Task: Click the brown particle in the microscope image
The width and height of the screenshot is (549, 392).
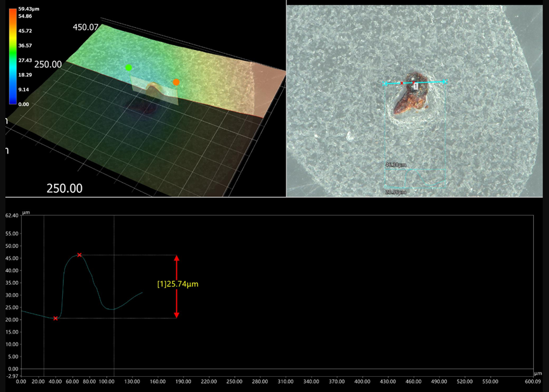Action: 412,93
